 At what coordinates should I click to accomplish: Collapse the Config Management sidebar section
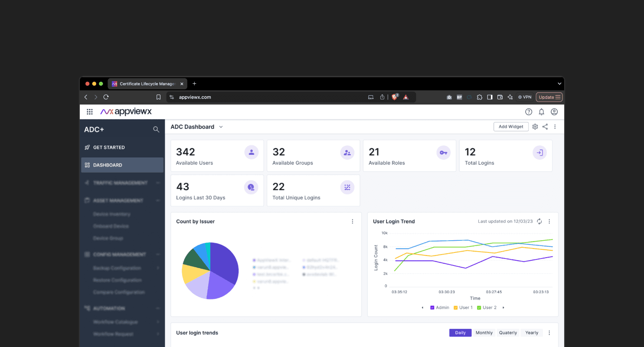pyautogui.click(x=158, y=254)
